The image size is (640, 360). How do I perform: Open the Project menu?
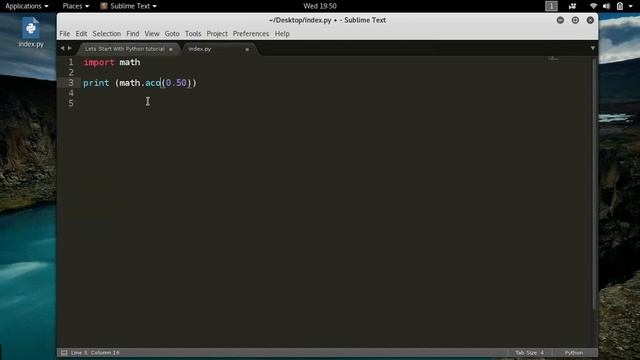[x=217, y=34]
